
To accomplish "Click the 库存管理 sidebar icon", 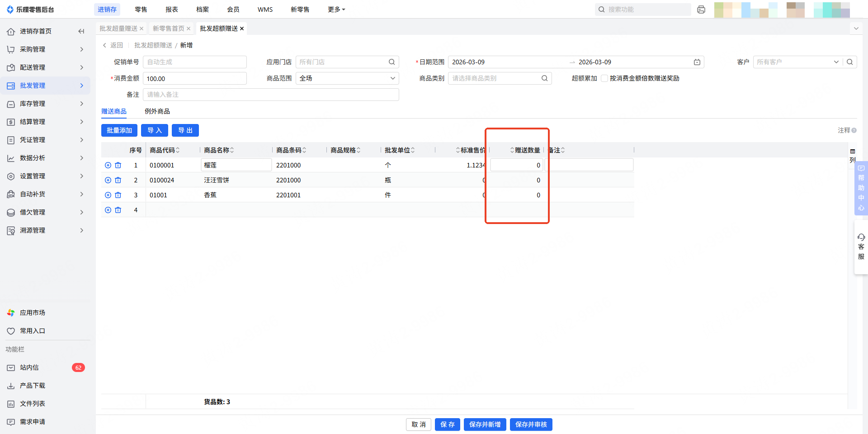I will point(11,104).
